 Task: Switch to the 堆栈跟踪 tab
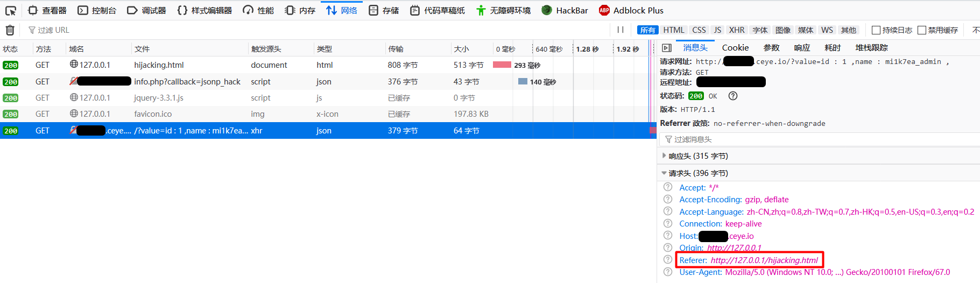point(871,48)
